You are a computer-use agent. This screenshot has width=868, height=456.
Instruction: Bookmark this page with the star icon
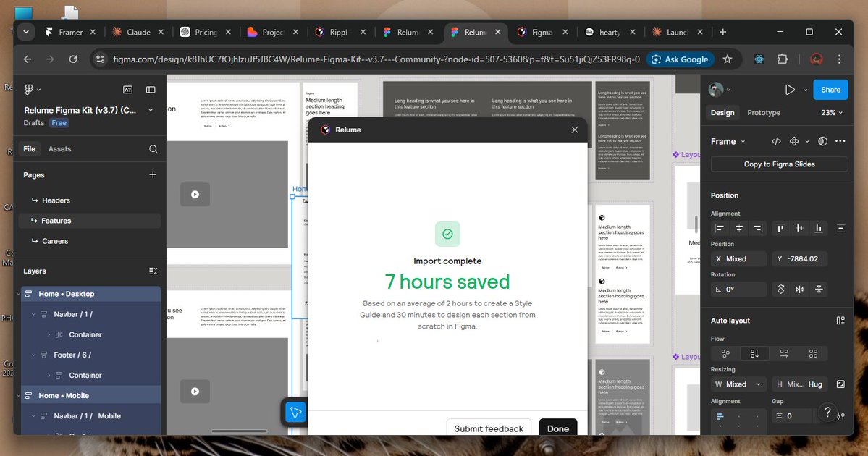pyautogui.click(x=728, y=59)
